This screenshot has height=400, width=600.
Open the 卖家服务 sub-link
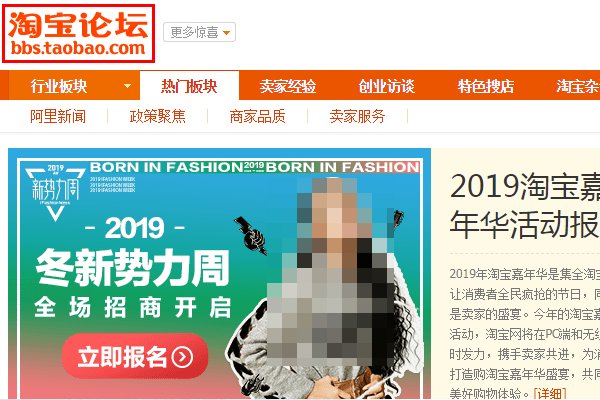point(357,116)
